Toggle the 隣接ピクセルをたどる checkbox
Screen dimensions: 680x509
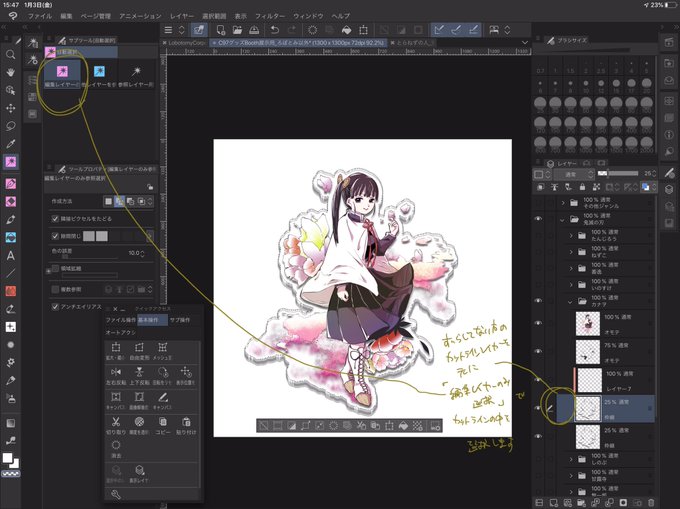[55, 219]
